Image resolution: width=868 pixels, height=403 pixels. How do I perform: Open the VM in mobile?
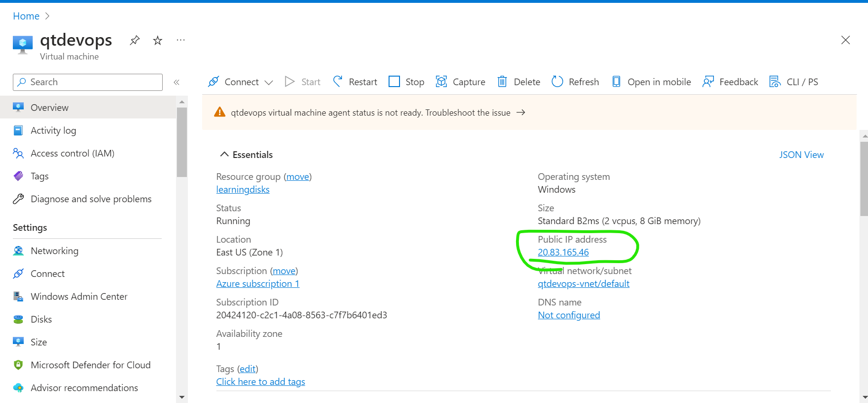pyautogui.click(x=651, y=82)
